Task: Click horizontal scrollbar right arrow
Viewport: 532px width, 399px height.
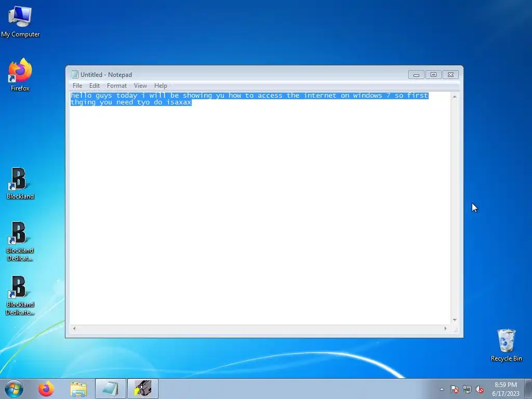Action: click(445, 328)
